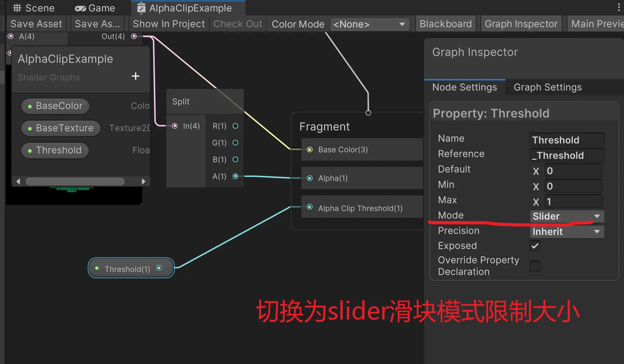Click the AlphaClipExample Blackboard title
Screen dimensions: 624x364
(x=66, y=59)
